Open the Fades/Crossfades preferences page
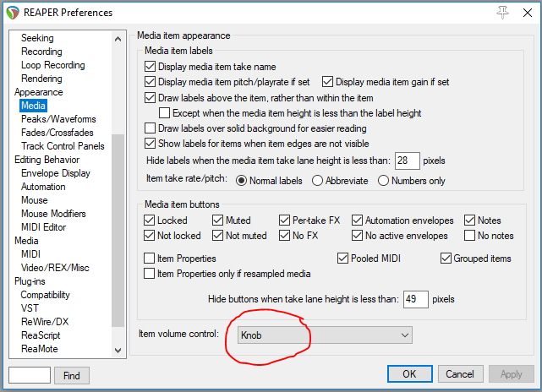 (57, 133)
